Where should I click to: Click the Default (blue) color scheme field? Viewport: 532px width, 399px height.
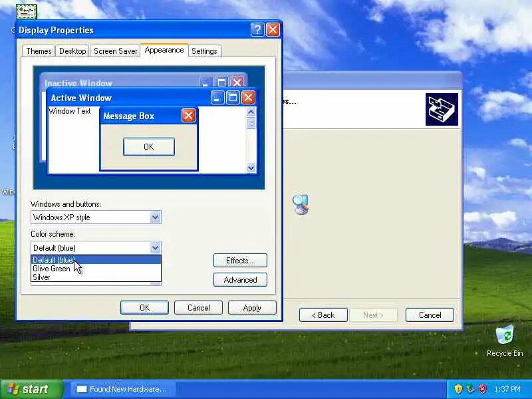point(96,247)
